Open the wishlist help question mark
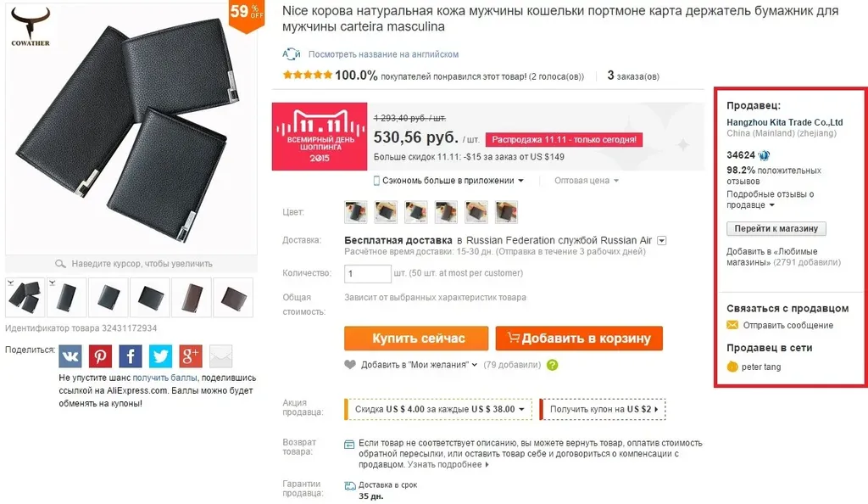This screenshot has width=868, height=504. [x=553, y=365]
